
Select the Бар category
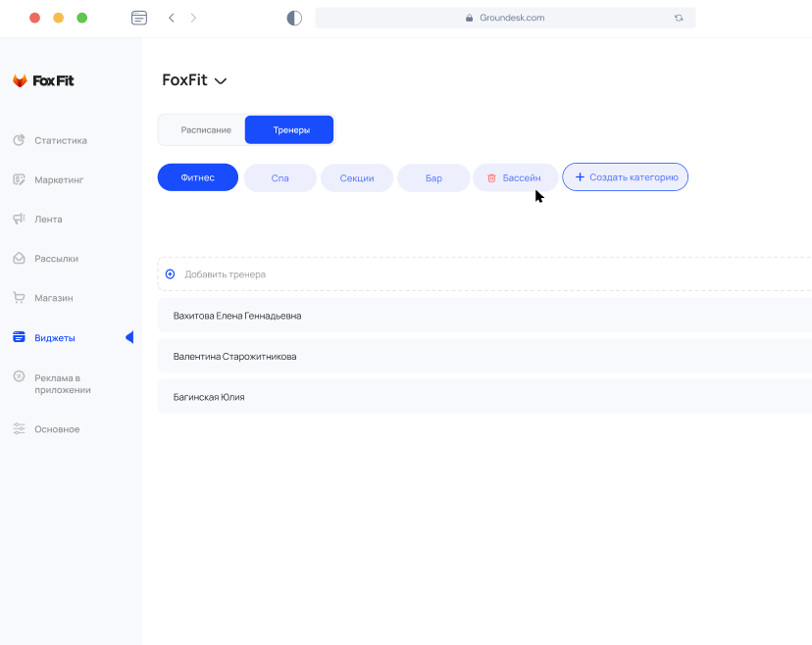tap(433, 178)
